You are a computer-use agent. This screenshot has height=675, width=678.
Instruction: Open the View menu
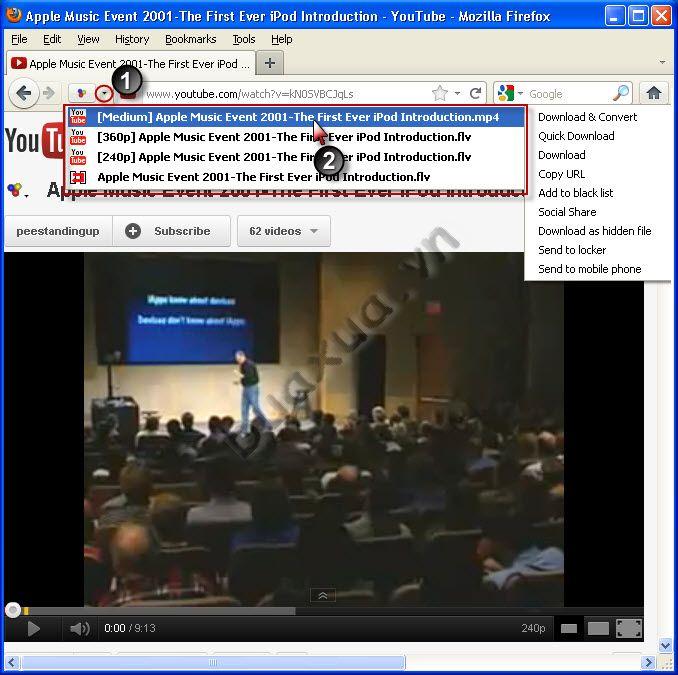click(88, 39)
